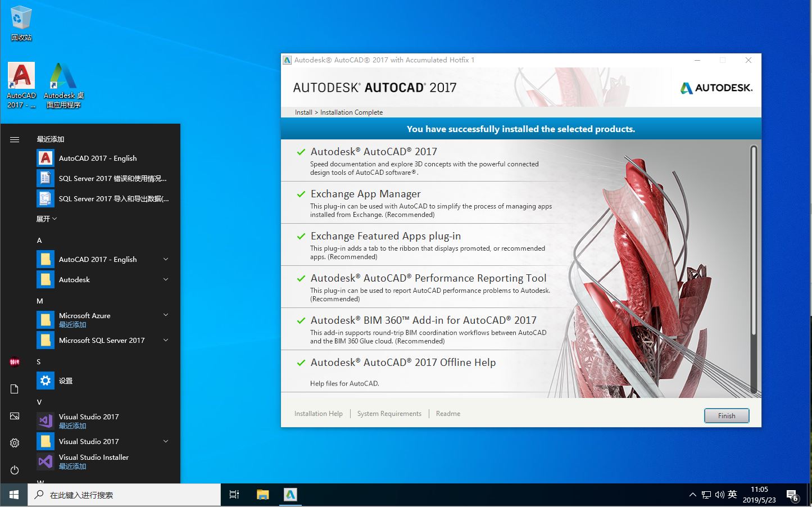This screenshot has height=507, width=812.
Task: Switch to the Autodesk installer taskbar icon
Action: (290, 495)
